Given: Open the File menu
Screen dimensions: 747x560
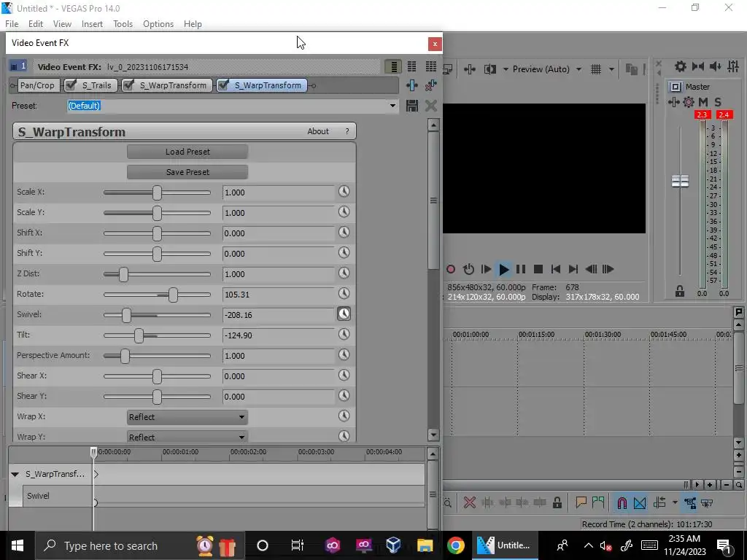Looking at the screenshot, I should (x=12, y=24).
